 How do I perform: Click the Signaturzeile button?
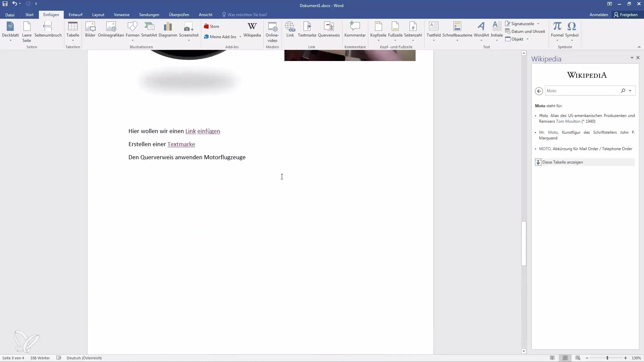[520, 24]
